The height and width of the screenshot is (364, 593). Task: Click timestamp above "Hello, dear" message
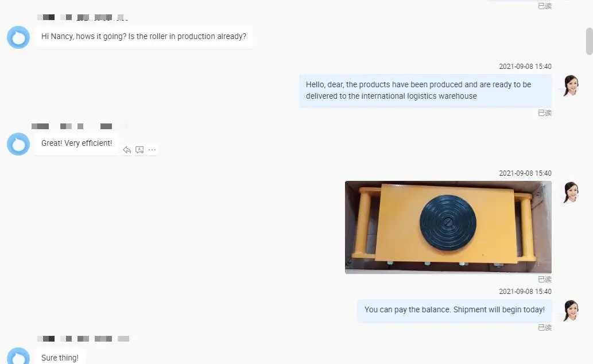tap(525, 66)
